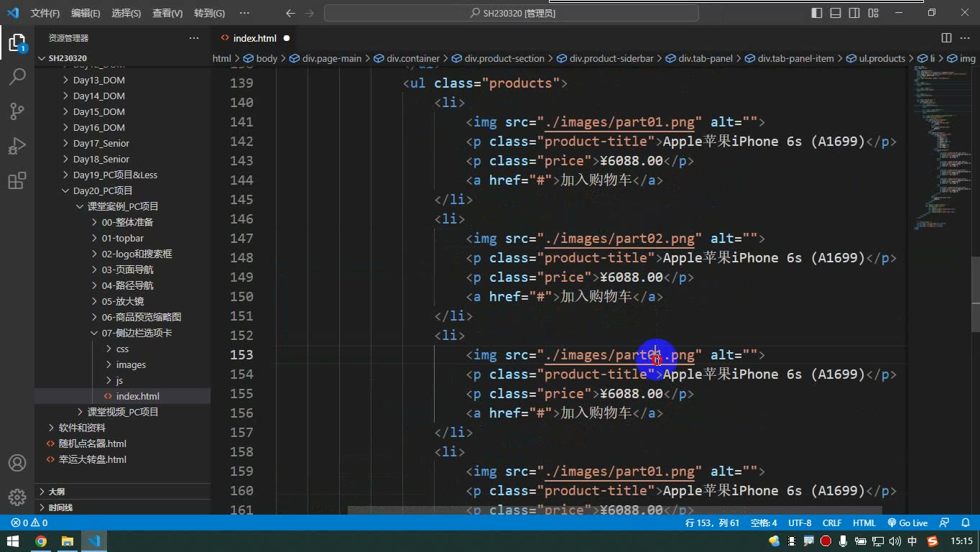Click the line and column indicator 行 153
This screenshot has height=552, width=980.
pos(712,523)
